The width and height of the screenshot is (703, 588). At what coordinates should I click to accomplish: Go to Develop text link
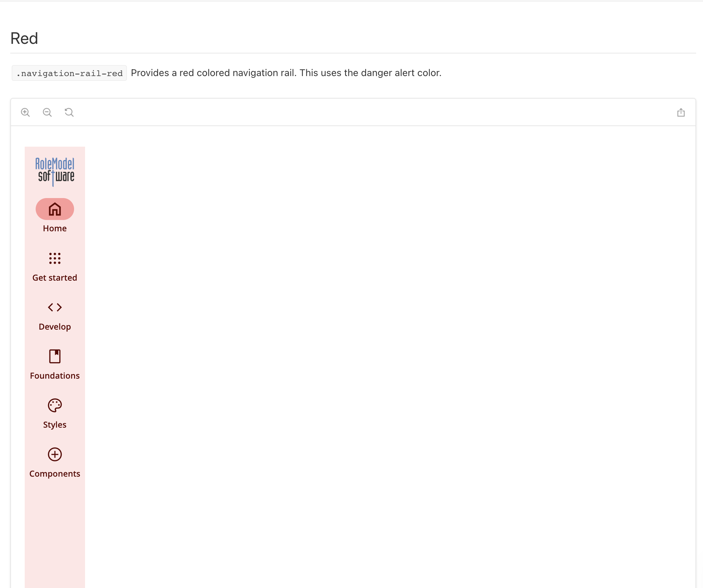(55, 327)
